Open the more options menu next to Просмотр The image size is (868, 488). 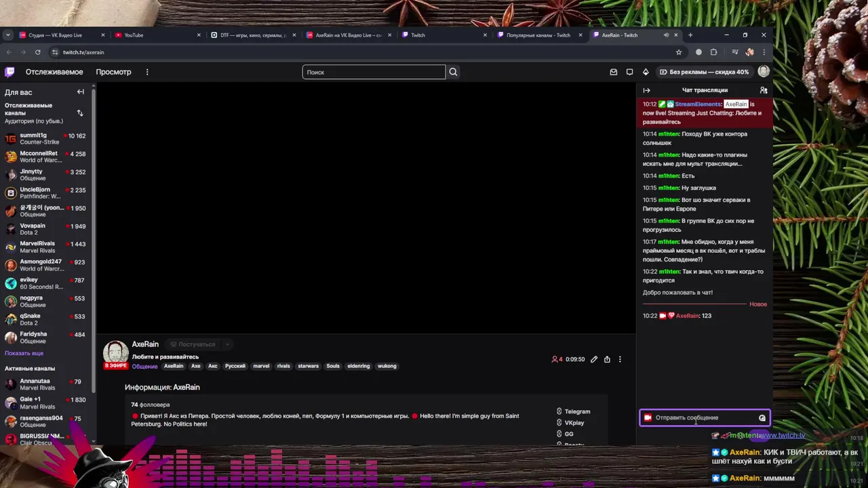pos(147,72)
